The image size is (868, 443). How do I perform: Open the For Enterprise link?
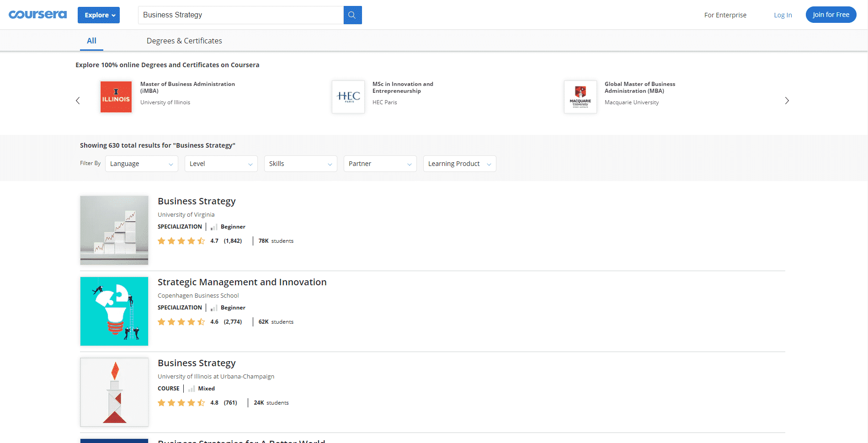pyautogui.click(x=725, y=15)
